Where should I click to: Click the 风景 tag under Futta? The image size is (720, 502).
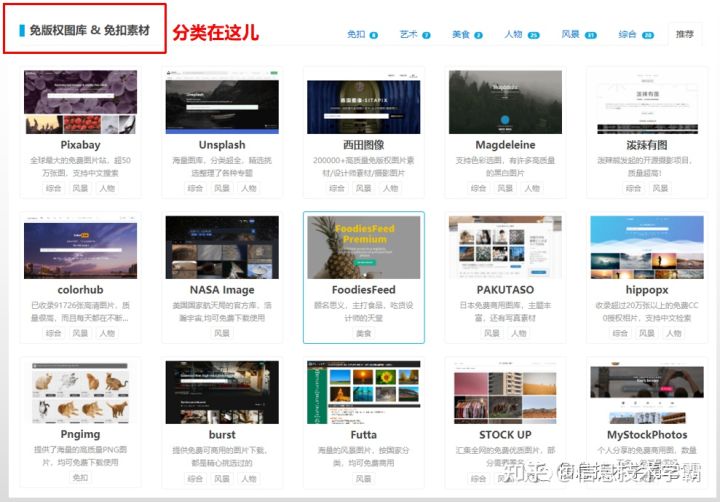coord(364,479)
